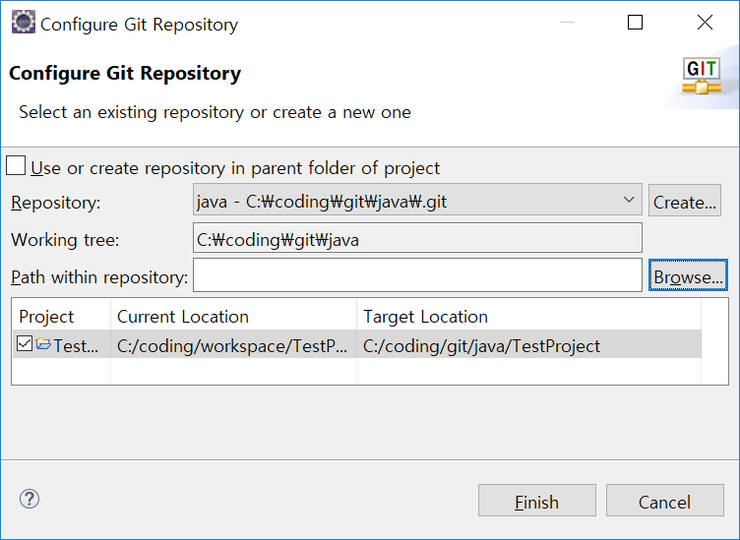Enable 'Use or create repository in parent folder'
Image resolution: width=740 pixels, height=540 pixels.
point(16,166)
